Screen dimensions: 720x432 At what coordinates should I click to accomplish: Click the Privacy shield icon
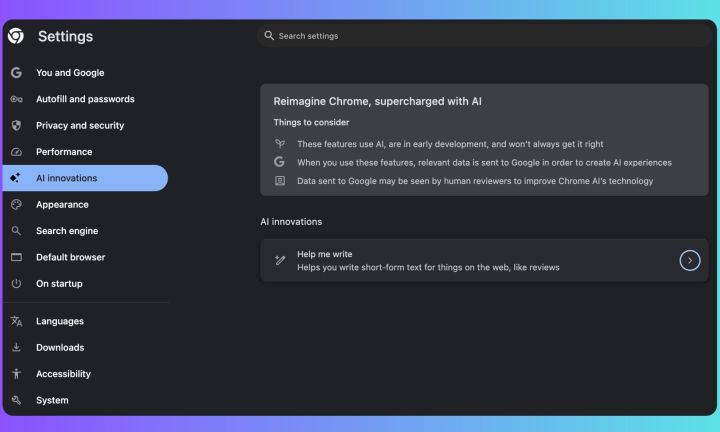(x=16, y=126)
